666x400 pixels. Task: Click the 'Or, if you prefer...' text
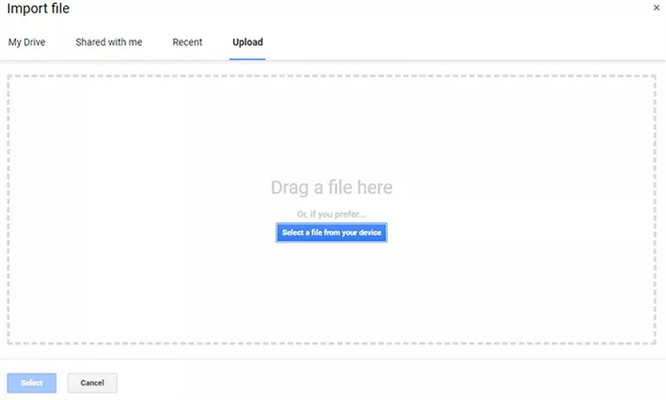(x=331, y=214)
